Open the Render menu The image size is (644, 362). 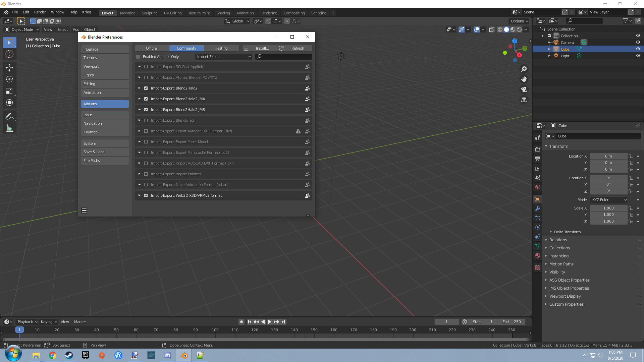coord(40,12)
